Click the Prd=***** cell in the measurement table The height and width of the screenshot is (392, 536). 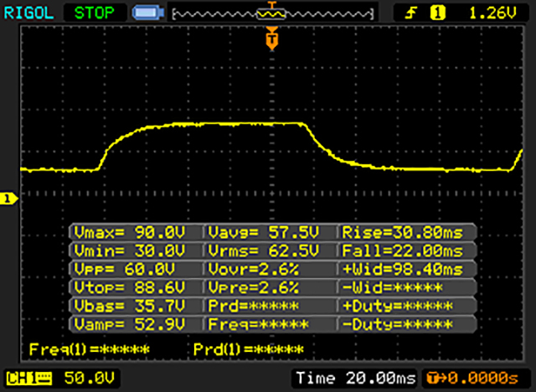[253, 306]
